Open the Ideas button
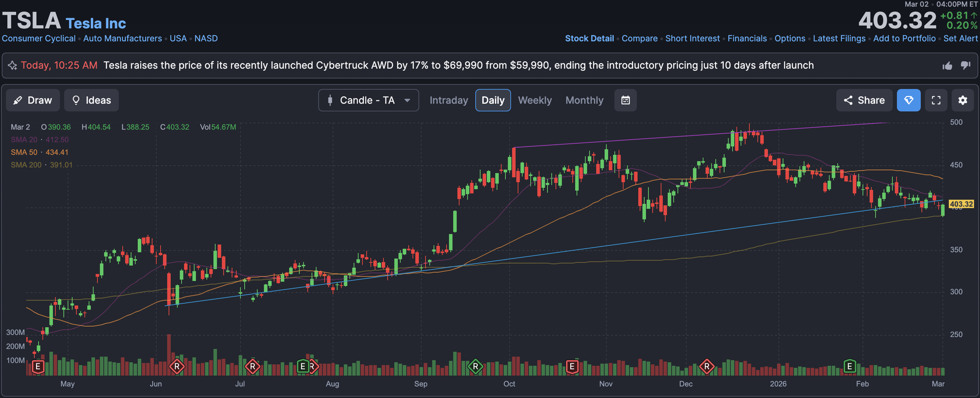980x398 pixels. point(91,100)
